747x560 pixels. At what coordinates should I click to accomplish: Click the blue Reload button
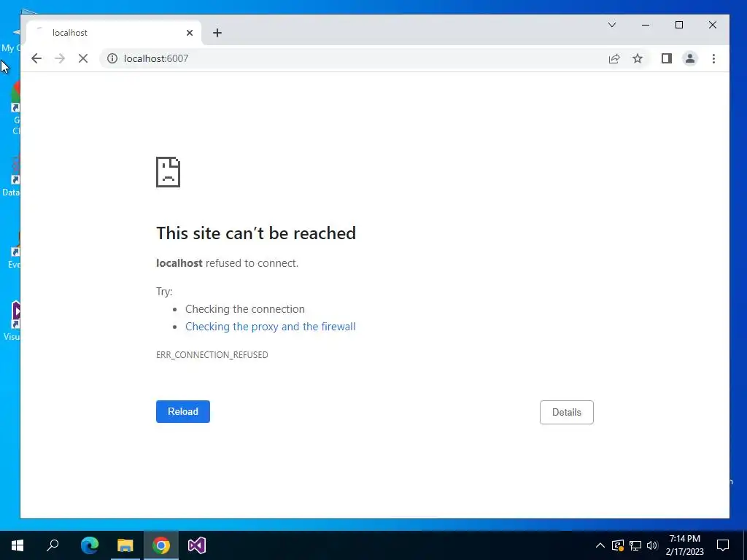pyautogui.click(x=183, y=411)
